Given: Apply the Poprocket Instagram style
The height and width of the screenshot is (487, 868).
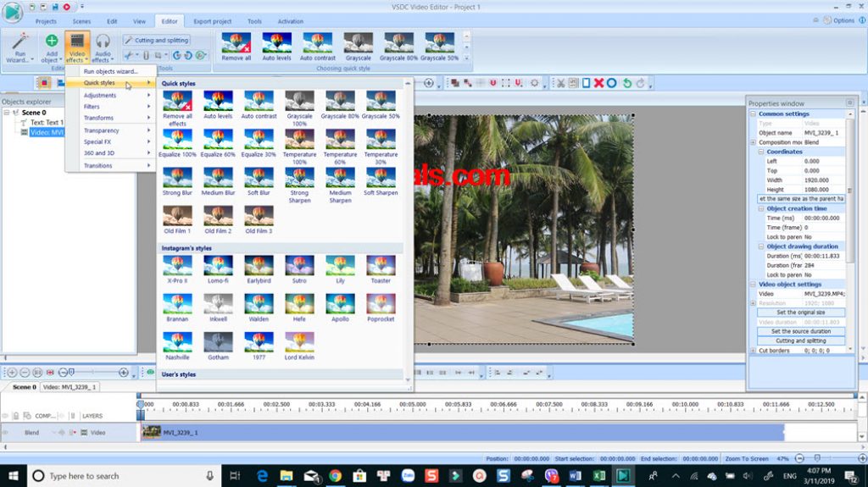Looking at the screenshot, I should point(381,307).
